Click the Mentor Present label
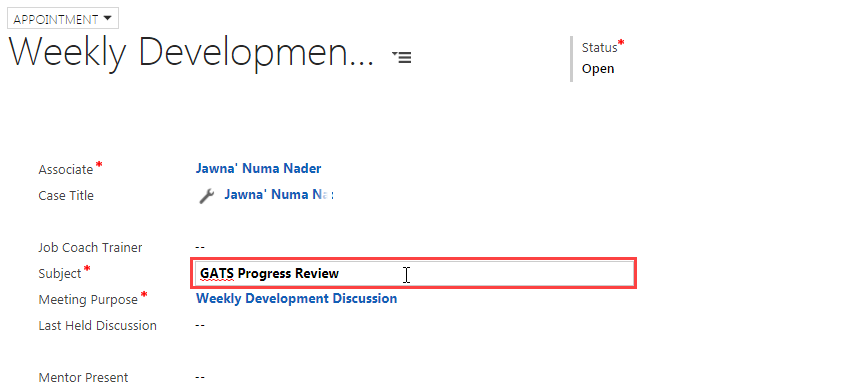This screenshot has width=841, height=389. pos(83,378)
